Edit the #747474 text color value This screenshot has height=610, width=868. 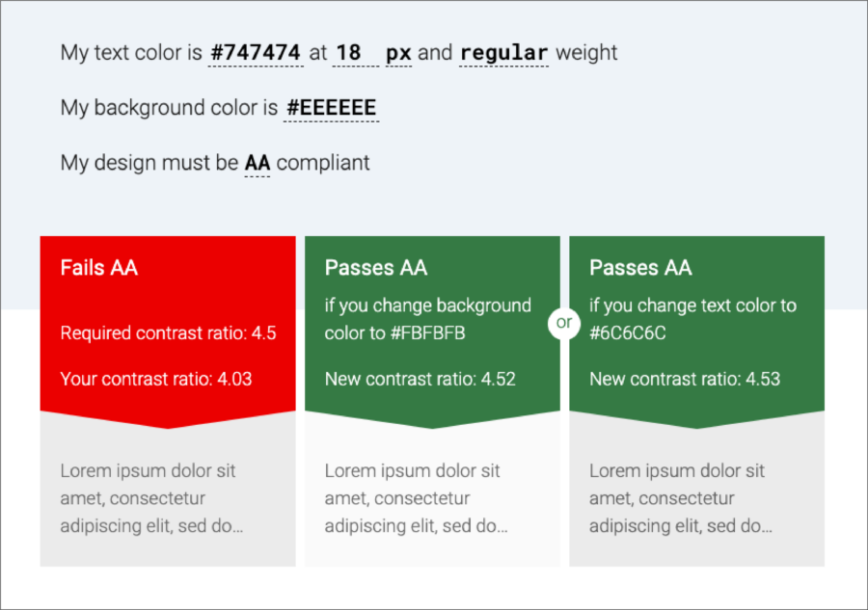click(256, 53)
